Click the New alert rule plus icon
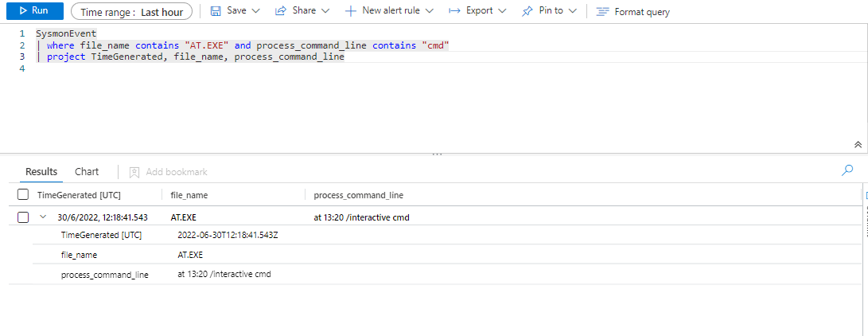This screenshot has width=868, height=336. 350,11
